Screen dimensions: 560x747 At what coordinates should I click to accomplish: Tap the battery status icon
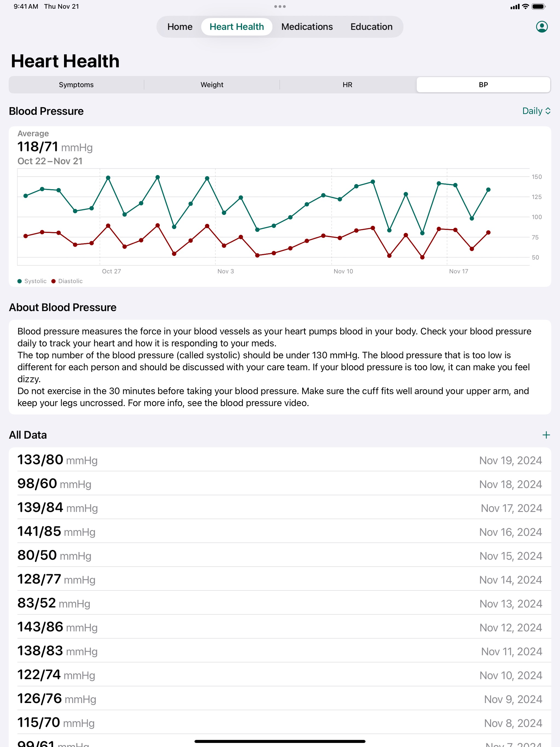[538, 6]
